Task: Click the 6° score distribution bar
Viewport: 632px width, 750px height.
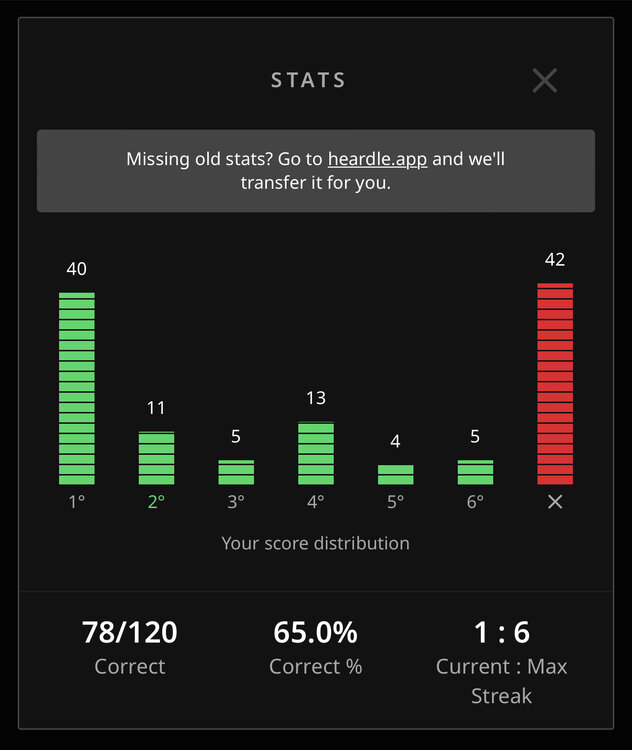Action: (x=475, y=472)
